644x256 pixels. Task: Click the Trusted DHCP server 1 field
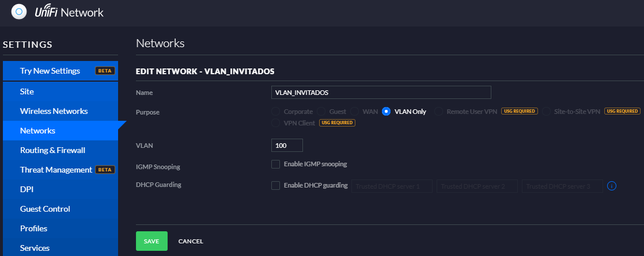392,186
